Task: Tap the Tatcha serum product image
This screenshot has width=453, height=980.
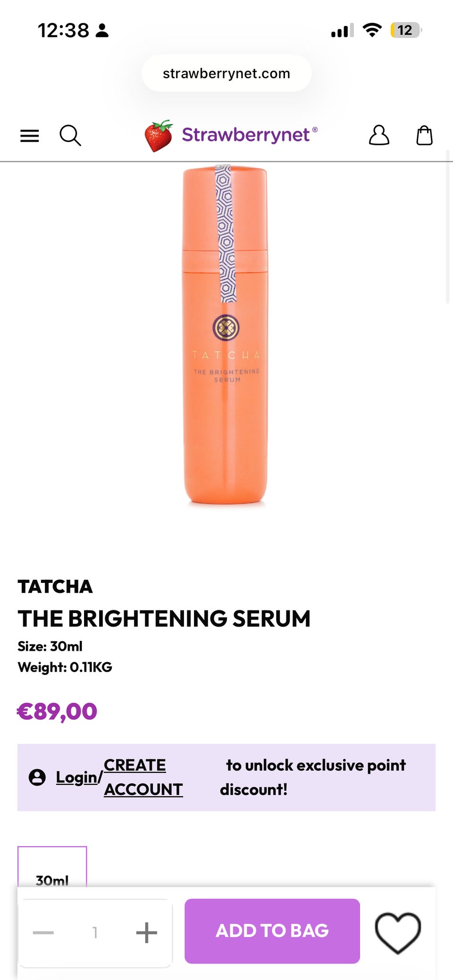Action: pos(226,335)
